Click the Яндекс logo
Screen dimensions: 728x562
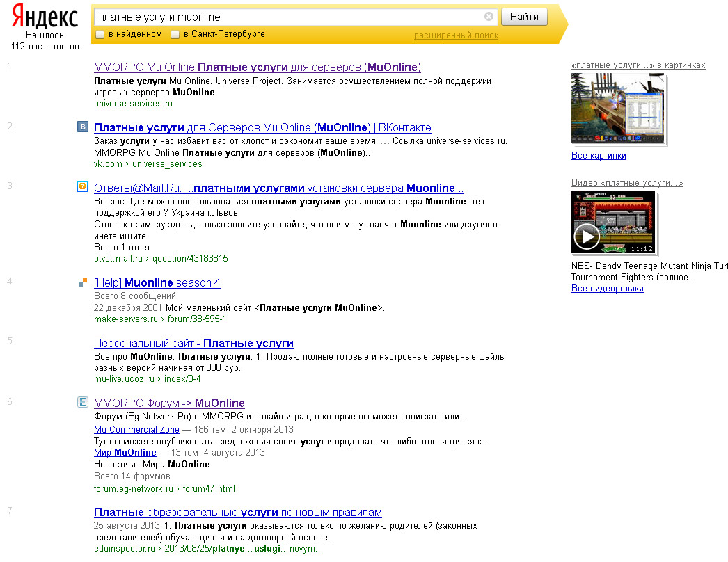pyautogui.click(x=45, y=16)
